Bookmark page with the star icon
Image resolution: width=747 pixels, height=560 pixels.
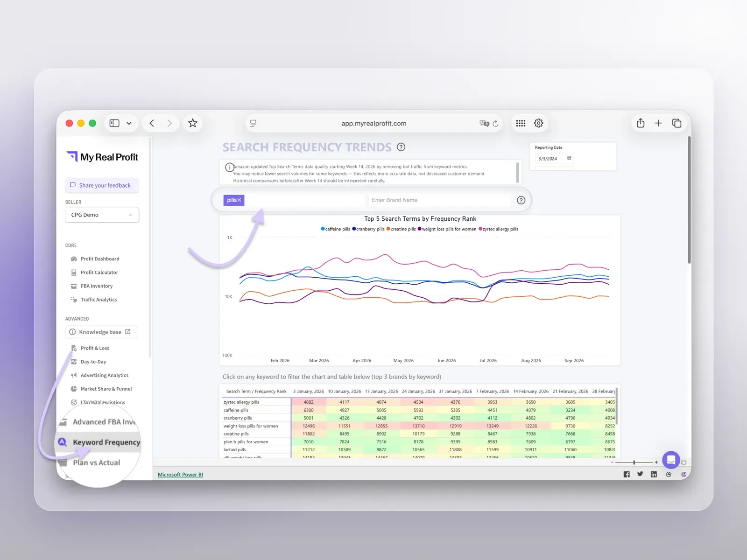point(192,123)
